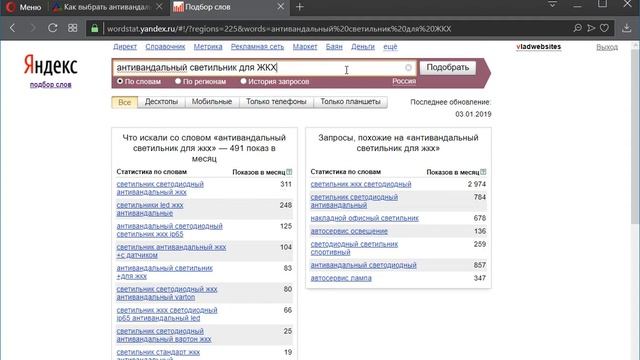Click the send-to-flow arrow icon in address bar
This screenshot has height=360, width=640.
[x=591, y=28]
